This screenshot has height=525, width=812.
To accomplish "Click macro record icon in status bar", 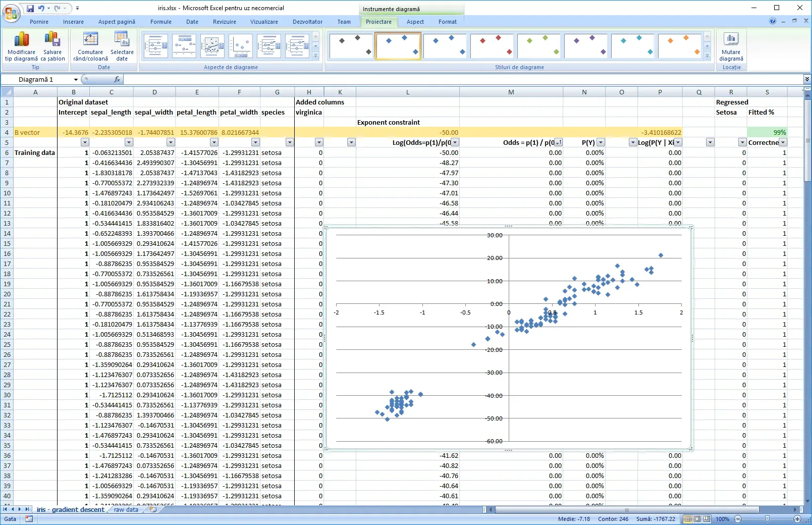I will coord(29,519).
